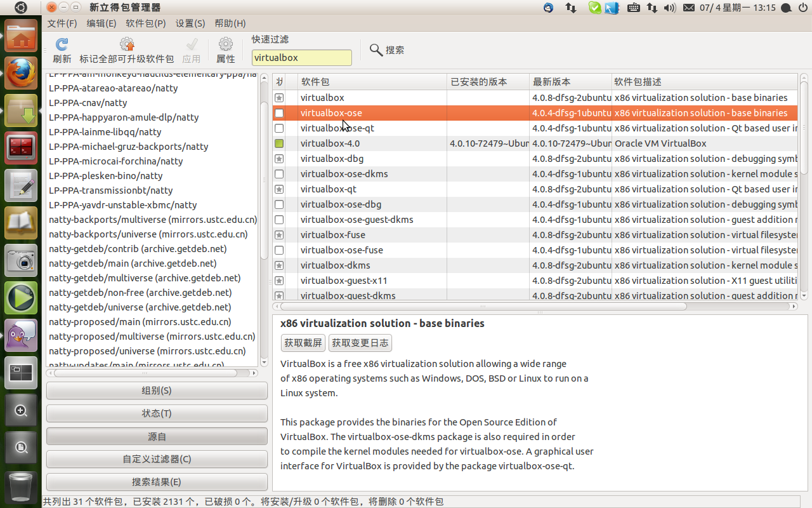Toggle status checkbox for virtualbox-ose row
Image resolution: width=812 pixels, height=508 pixels.
[x=279, y=113]
